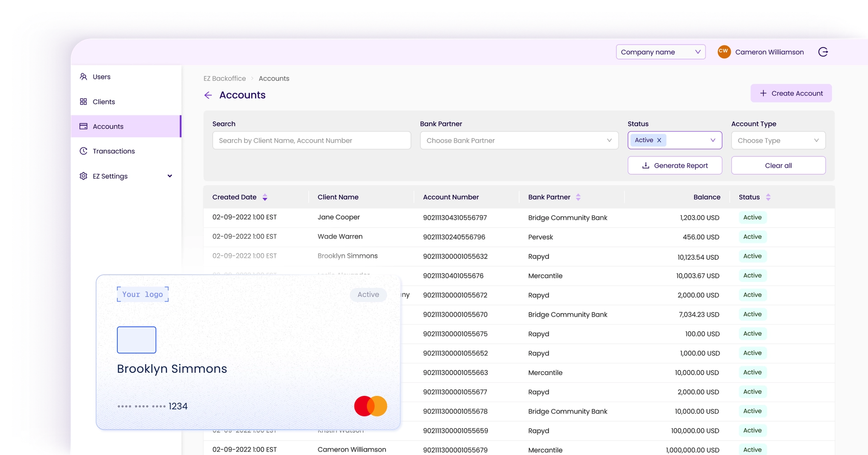Image resolution: width=868 pixels, height=455 pixels.
Task: Click the Generate Report button
Action: click(x=675, y=165)
